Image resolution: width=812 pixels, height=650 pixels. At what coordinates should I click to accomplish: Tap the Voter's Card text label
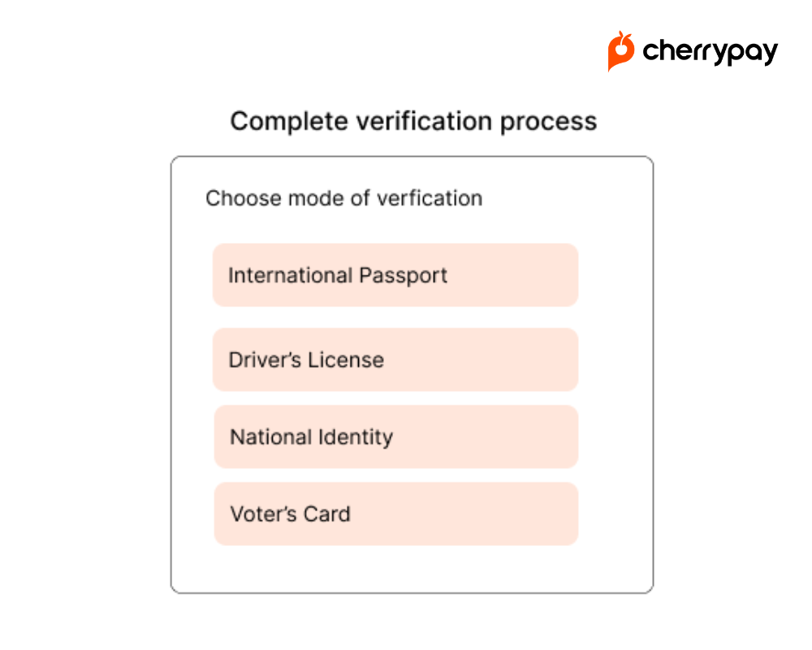click(290, 514)
